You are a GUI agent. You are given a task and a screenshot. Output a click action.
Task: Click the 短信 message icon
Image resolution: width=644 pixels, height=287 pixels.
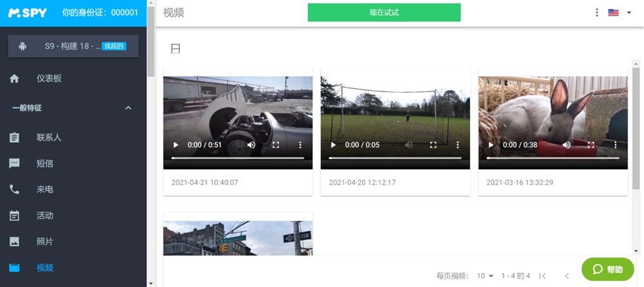[x=14, y=163]
